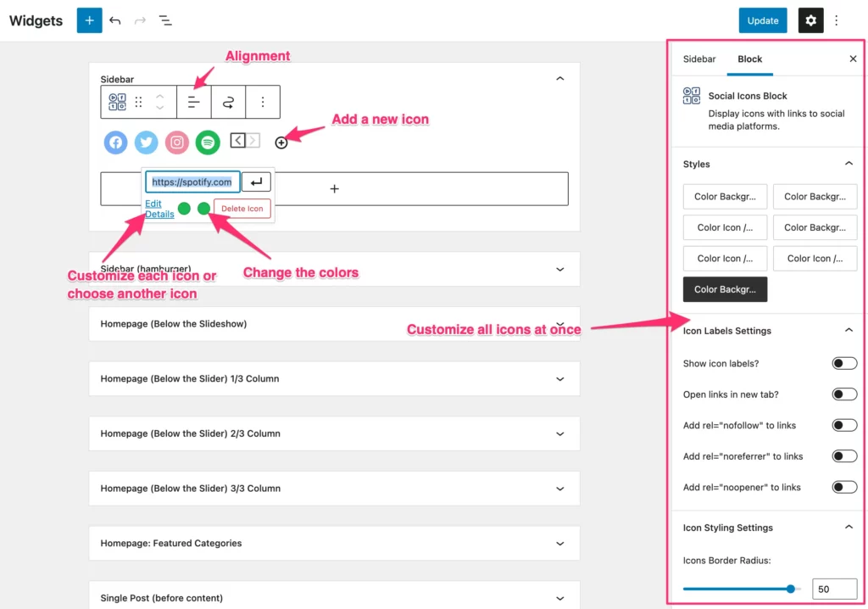Viewport: 868px width, 609px height.
Task: Select the Facebook social icon
Action: (115, 142)
